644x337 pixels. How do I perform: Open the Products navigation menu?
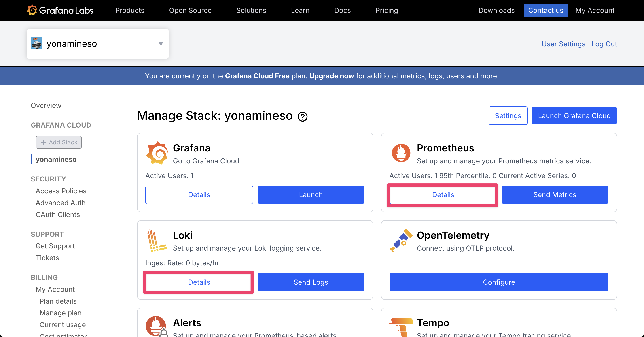[130, 10]
